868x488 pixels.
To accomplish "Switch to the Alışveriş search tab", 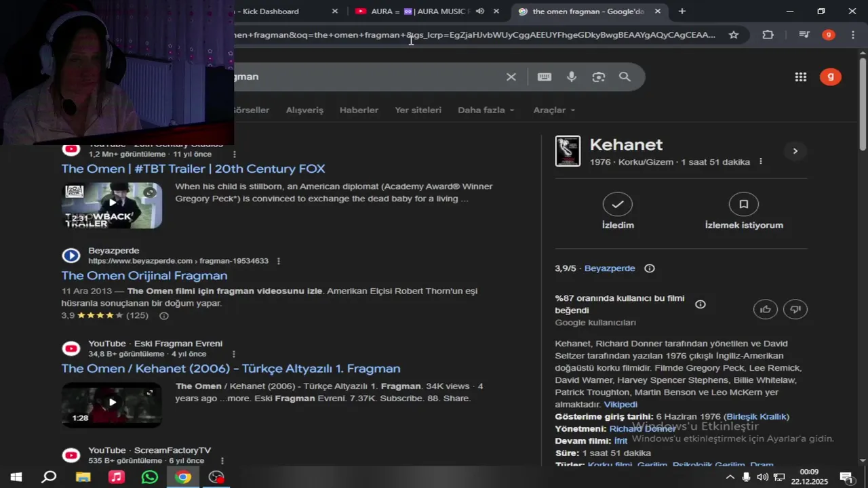I will coord(304,110).
